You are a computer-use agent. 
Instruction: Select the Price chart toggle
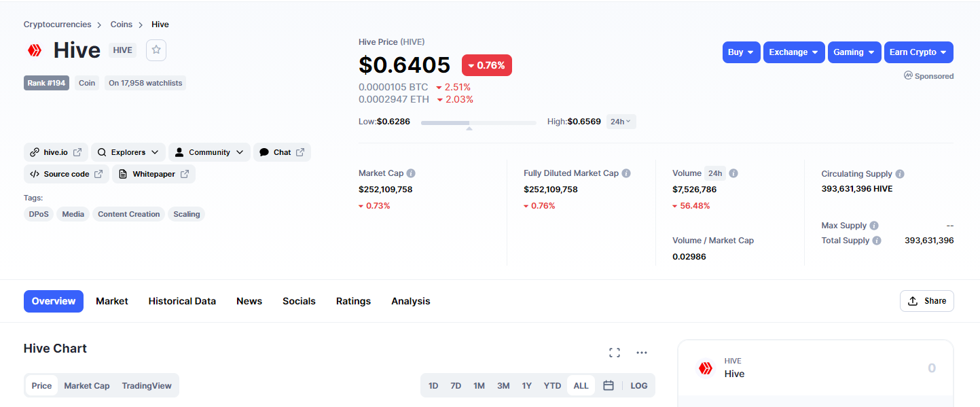point(41,385)
